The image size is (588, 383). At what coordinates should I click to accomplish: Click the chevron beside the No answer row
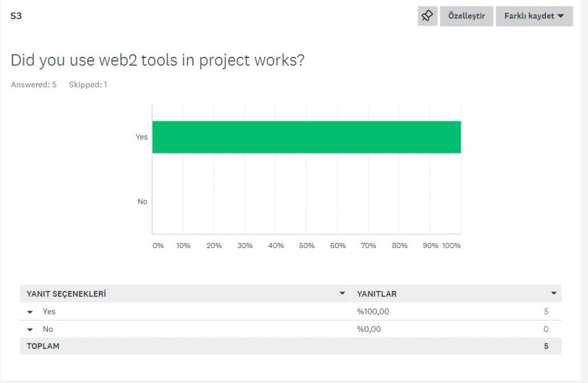click(30, 329)
